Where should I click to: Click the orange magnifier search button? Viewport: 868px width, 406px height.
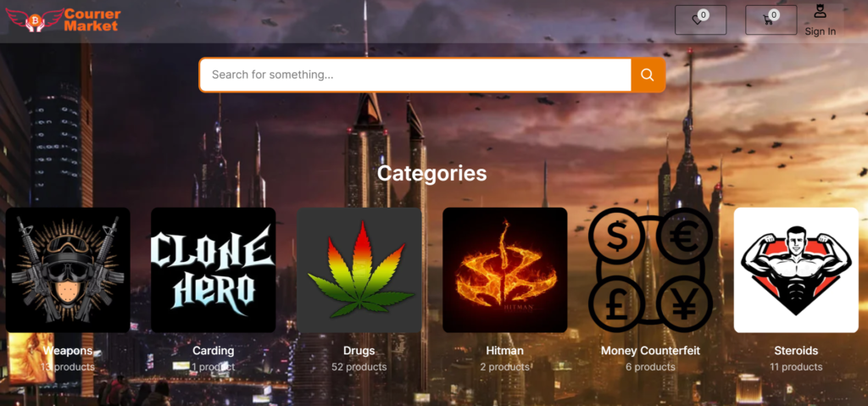pyautogui.click(x=647, y=75)
